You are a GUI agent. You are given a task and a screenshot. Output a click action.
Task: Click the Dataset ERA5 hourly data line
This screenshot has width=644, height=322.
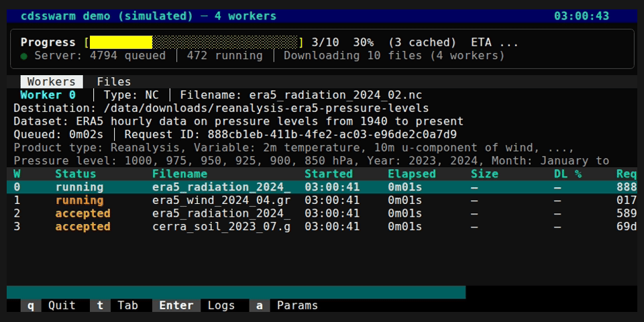point(239,121)
